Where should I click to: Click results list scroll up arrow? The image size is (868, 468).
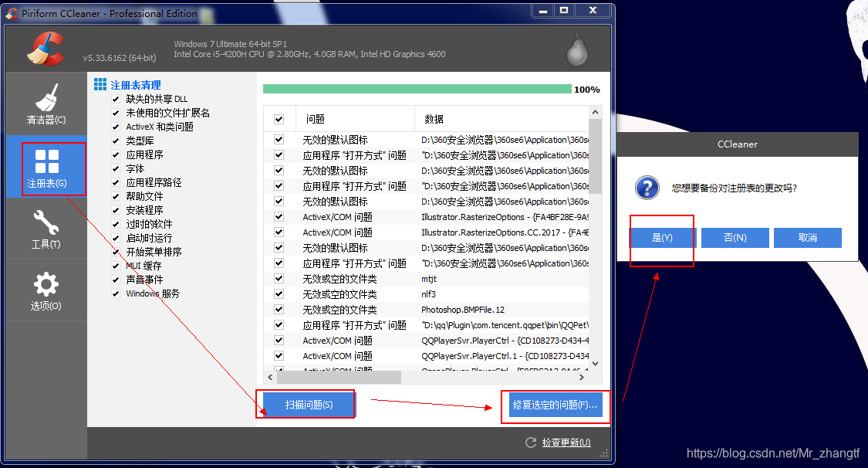pos(595,113)
